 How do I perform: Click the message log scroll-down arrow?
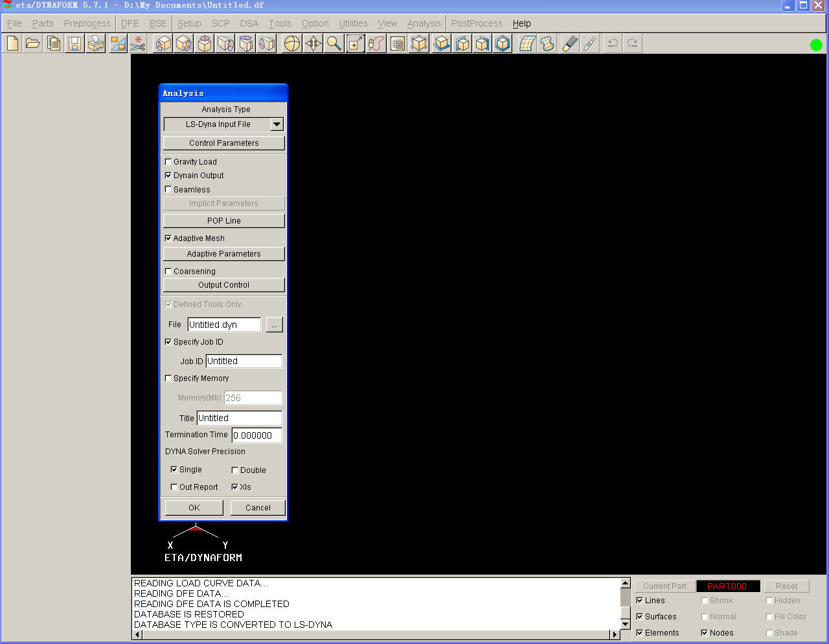point(625,624)
